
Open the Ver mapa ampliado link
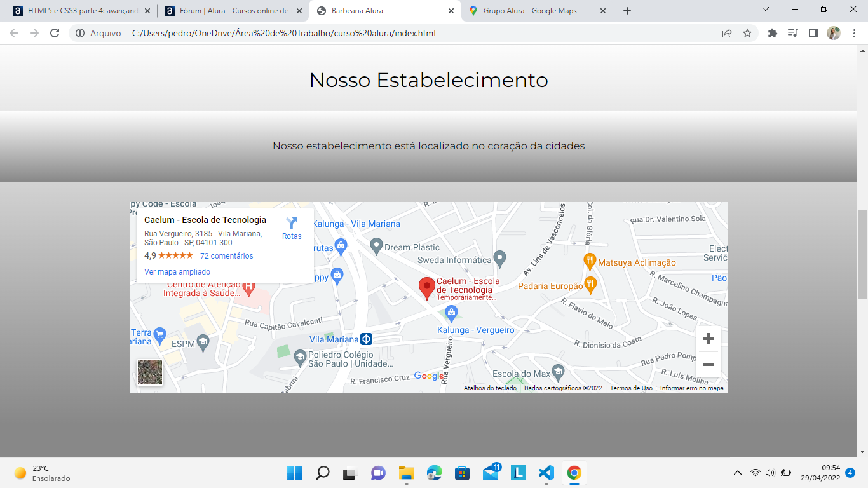(177, 272)
